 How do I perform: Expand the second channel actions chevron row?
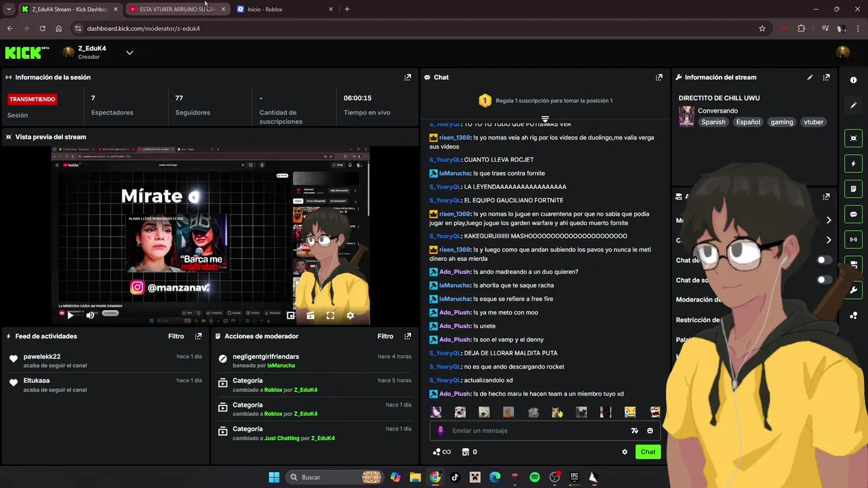(x=829, y=240)
